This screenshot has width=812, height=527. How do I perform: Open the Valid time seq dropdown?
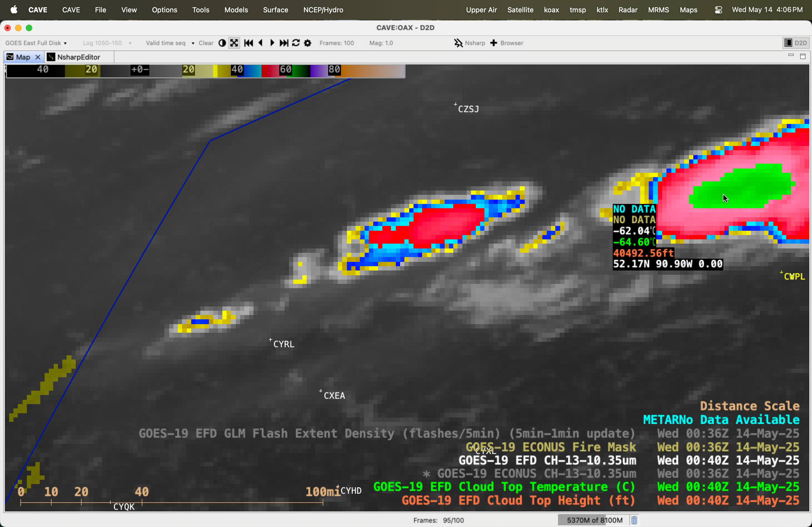click(x=170, y=43)
